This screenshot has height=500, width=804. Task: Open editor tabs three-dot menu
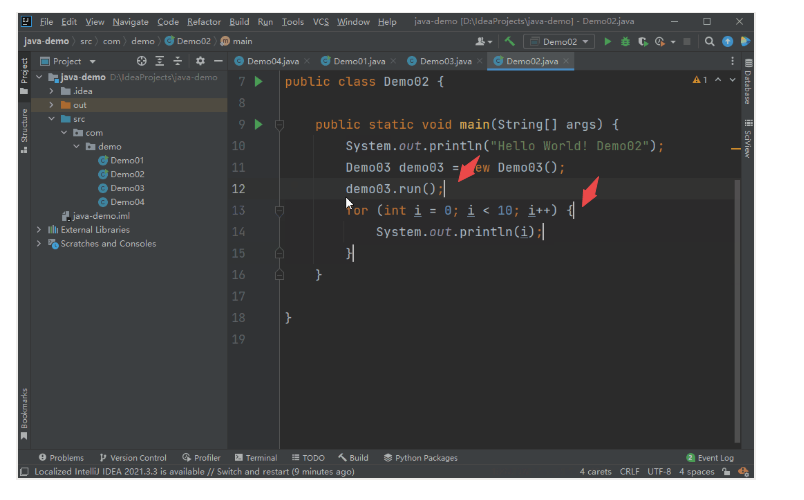click(732, 61)
